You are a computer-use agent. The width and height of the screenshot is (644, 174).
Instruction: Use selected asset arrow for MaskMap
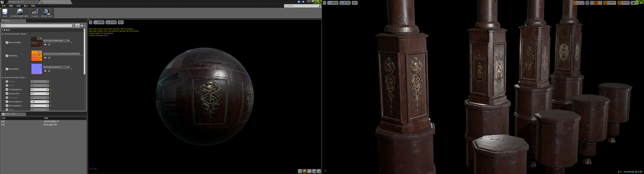coord(45,58)
